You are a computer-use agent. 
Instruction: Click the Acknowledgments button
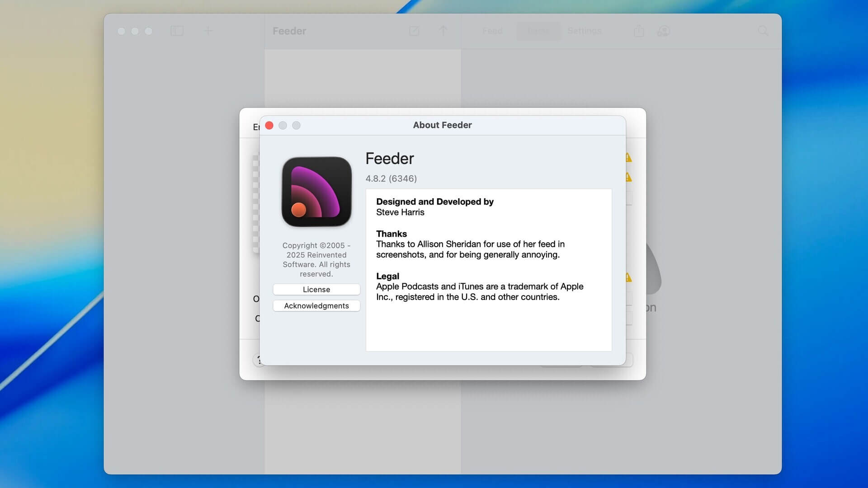[316, 306]
